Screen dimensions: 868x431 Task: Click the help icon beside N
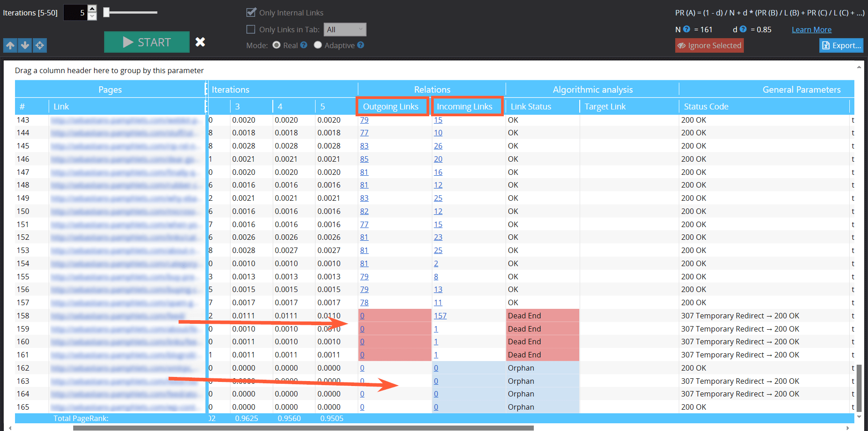(687, 29)
